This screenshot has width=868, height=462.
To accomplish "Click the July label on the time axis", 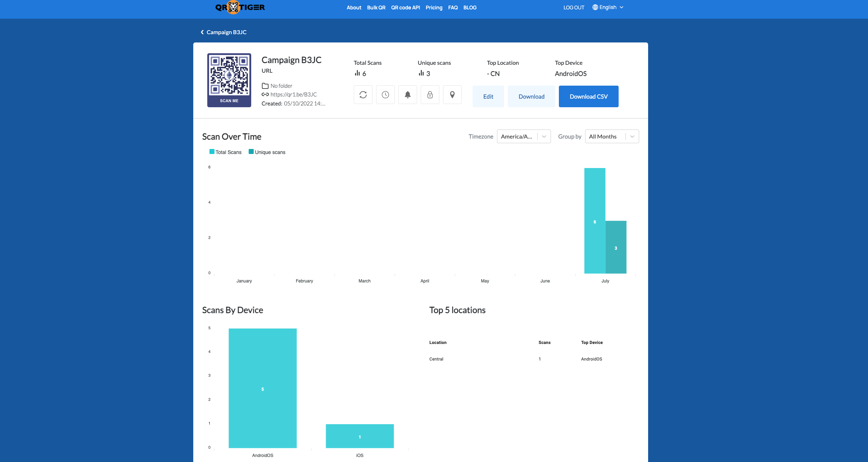I will pos(605,281).
